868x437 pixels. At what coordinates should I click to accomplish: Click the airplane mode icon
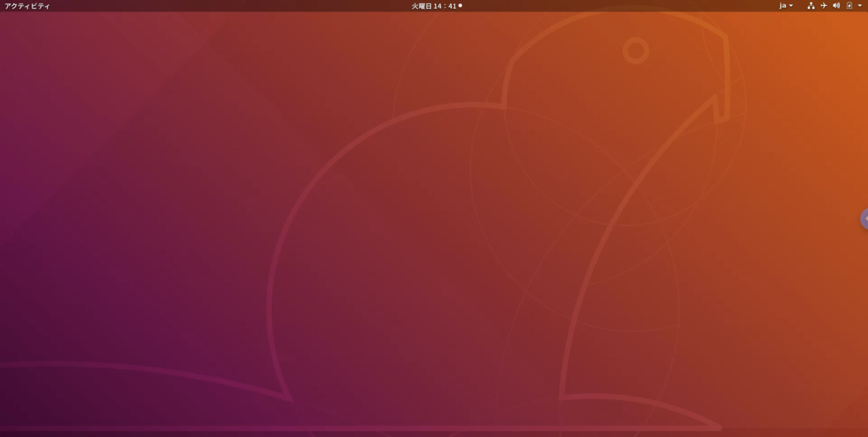[823, 6]
